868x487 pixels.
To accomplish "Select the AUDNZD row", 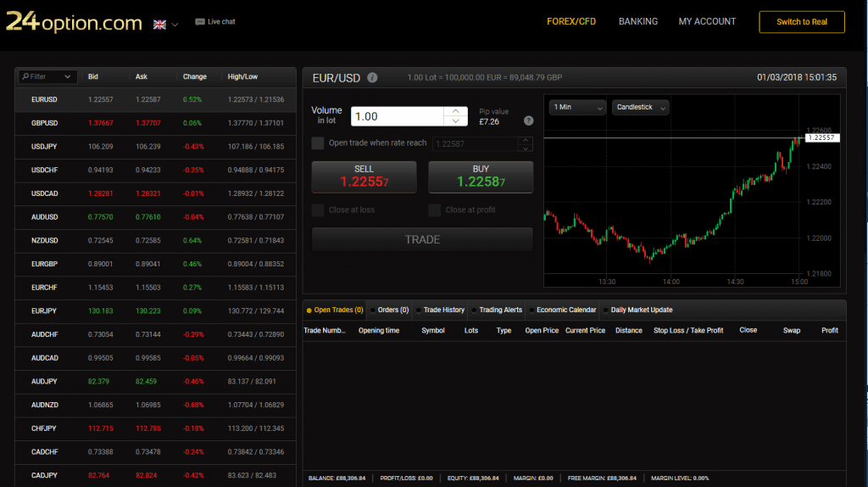I will (x=156, y=405).
